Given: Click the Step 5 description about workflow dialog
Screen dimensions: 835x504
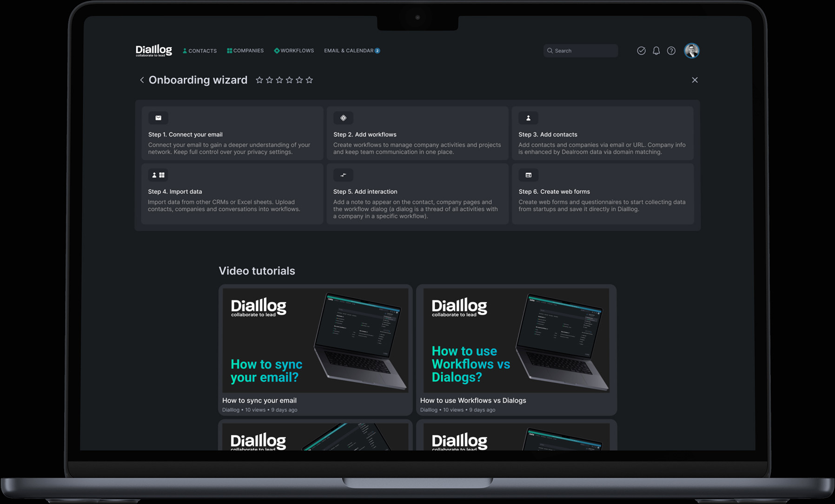Looking at the screenshot, I should pos(416,209).
